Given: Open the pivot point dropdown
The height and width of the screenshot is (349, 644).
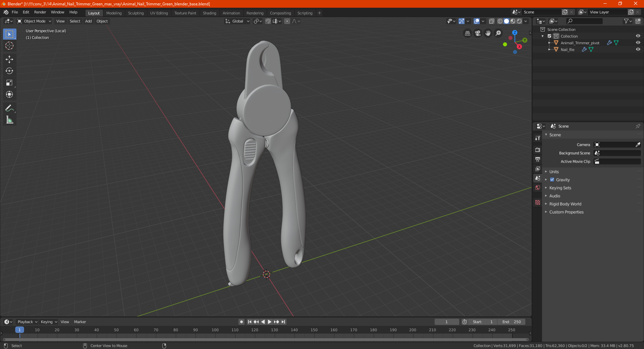Looking at the screenshot, I should 258,21.
